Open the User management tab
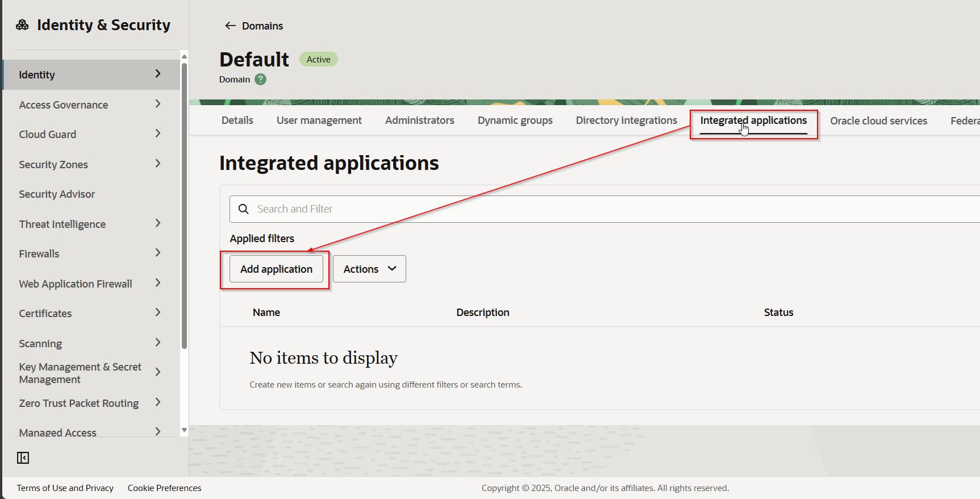 (319, 120)
